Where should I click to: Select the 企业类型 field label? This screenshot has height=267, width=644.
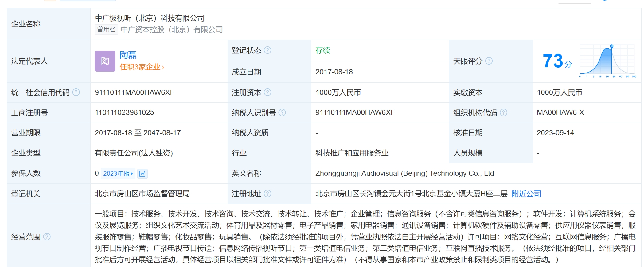[x=26, y=153]
